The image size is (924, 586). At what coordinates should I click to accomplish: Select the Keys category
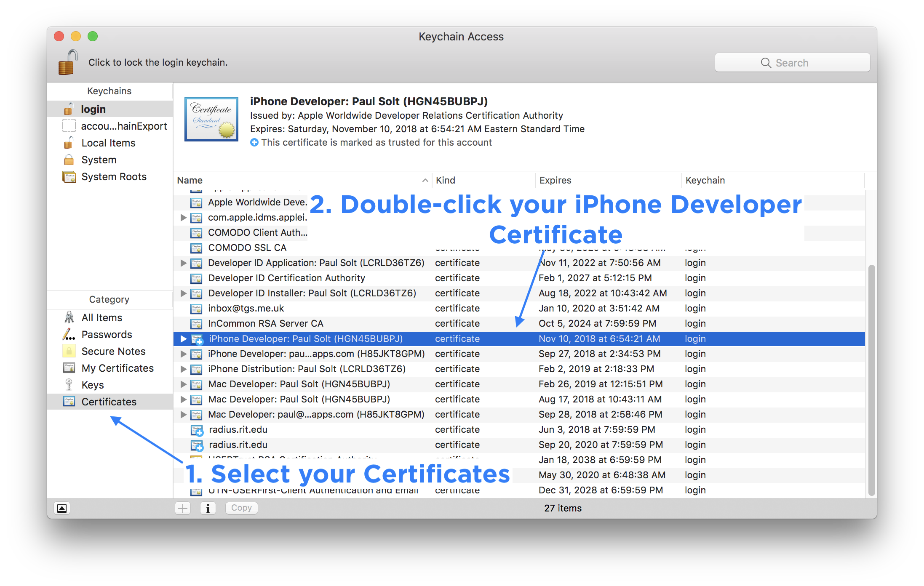coord(92,385)
